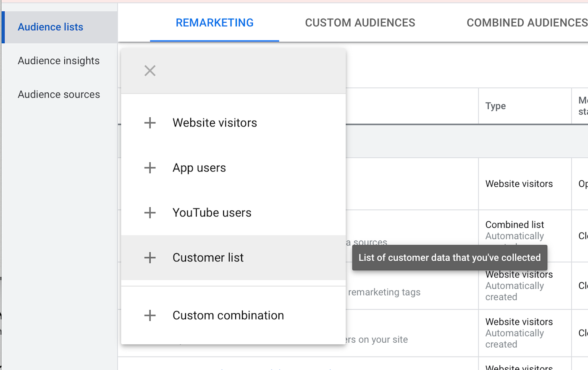
Task: Choose the Custom combination menu label
Action: pyautogui.click(x=228, y=315)
